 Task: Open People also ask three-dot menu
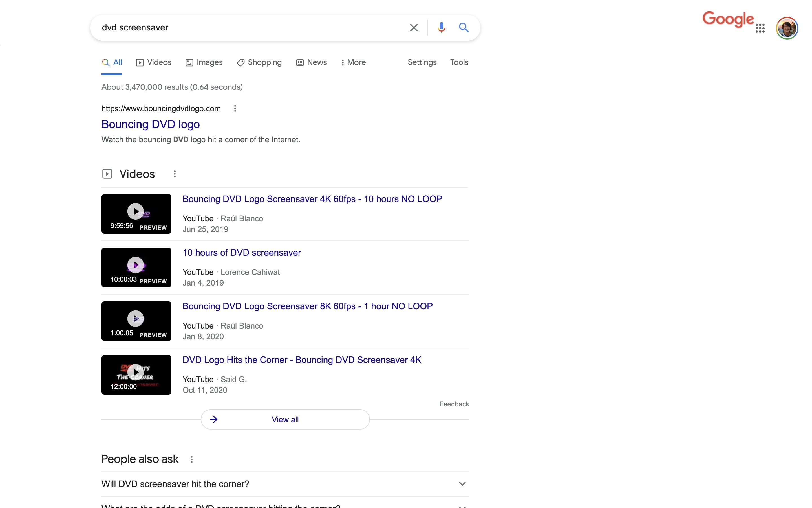click(192, 459)
